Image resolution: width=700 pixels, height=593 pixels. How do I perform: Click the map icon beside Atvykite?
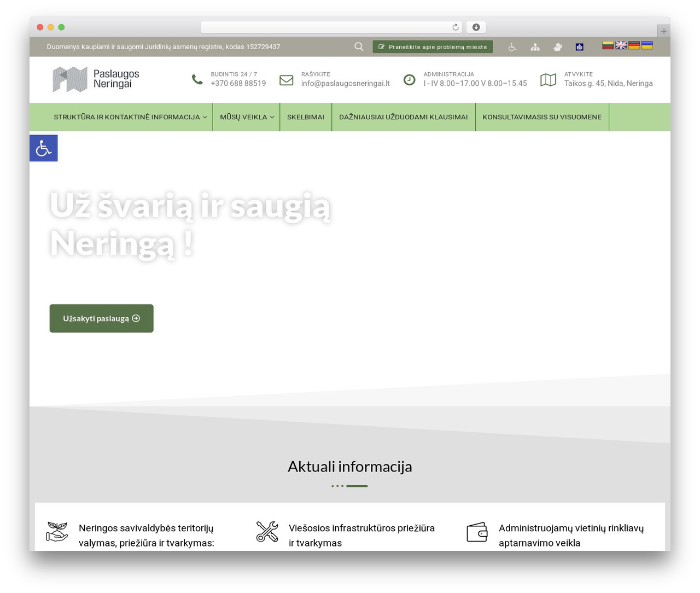(549, 80)
